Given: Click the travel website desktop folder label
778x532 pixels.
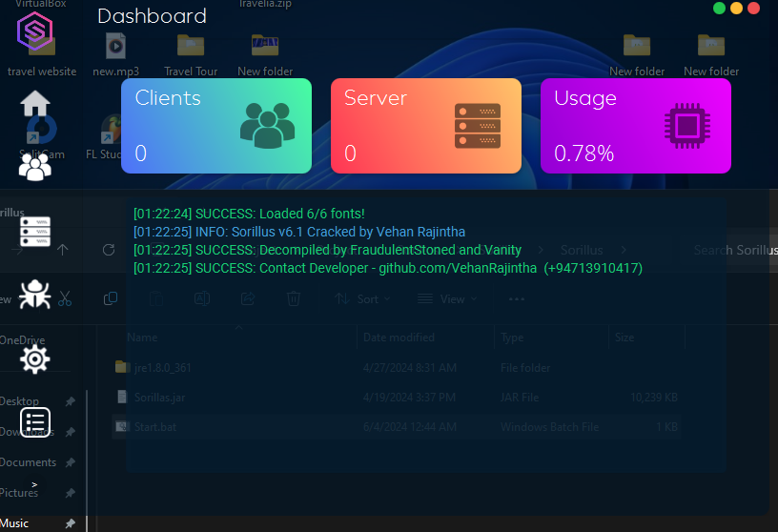Looking at the screenshot, I should click(x=42, y=72).
